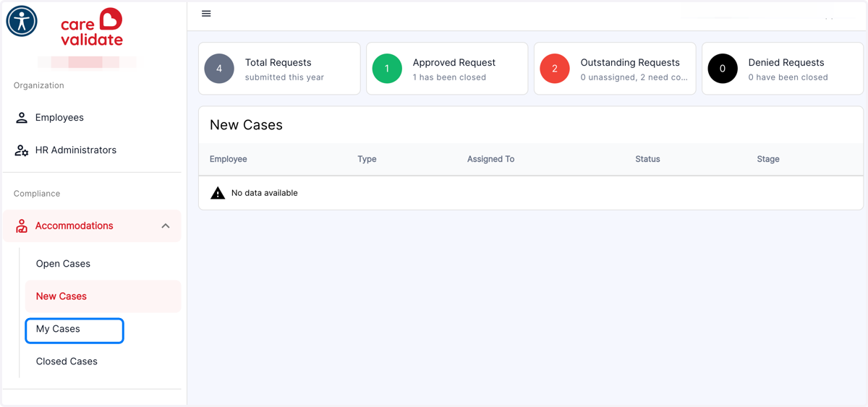Click the Accommodations sidebar icon
868x407 pixels.
(22, 226)
